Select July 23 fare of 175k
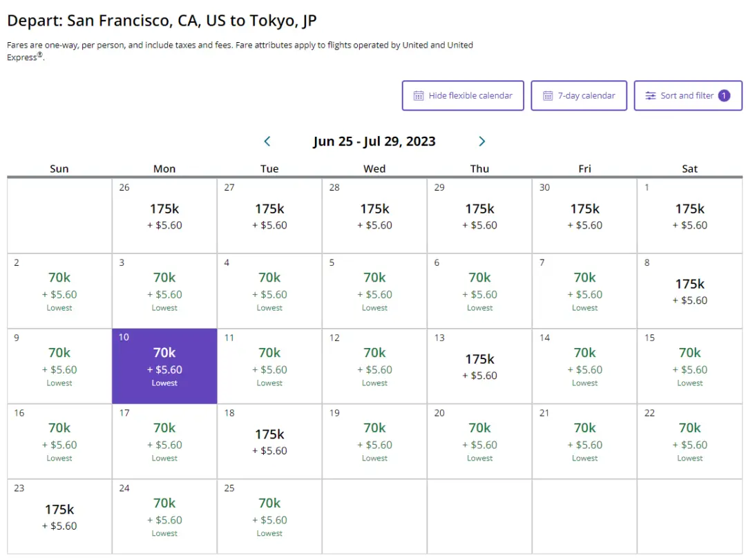Screen dimensions: 746x560 pyautogui.click(x=59, y=516)
